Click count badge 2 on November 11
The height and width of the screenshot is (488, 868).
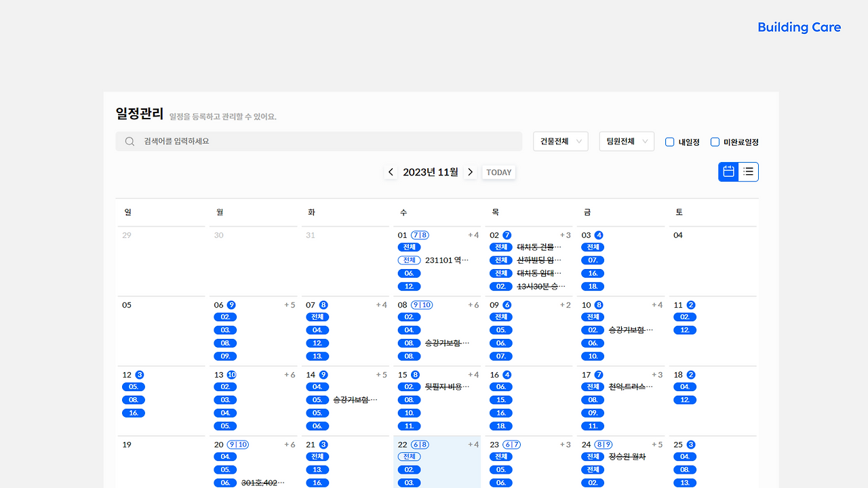(691, 305)
